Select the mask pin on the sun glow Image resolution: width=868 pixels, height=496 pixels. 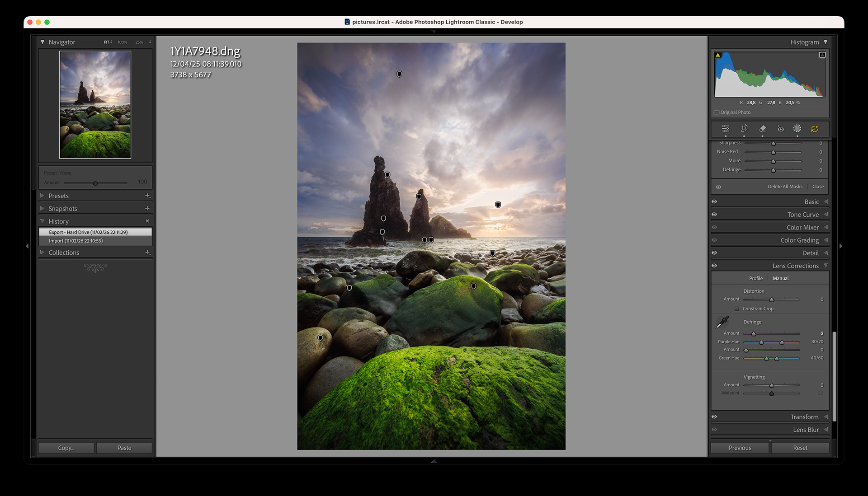(x=498, y=205)
